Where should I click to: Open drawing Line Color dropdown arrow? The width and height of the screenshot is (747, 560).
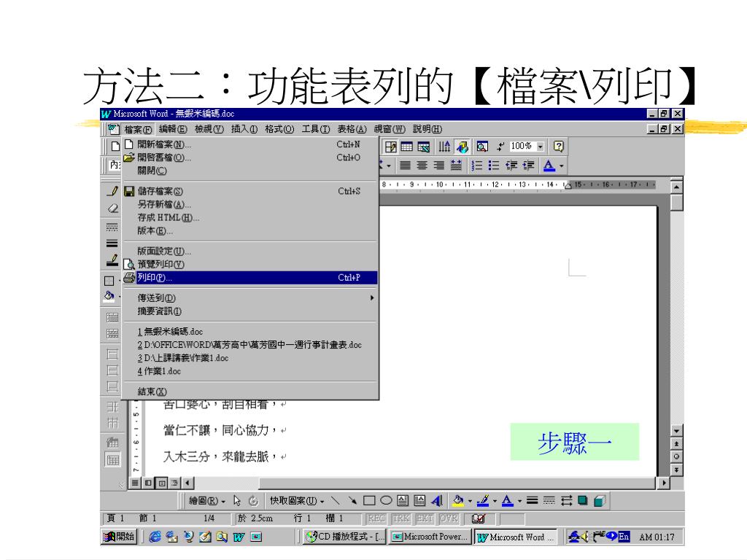coord(495,501)
